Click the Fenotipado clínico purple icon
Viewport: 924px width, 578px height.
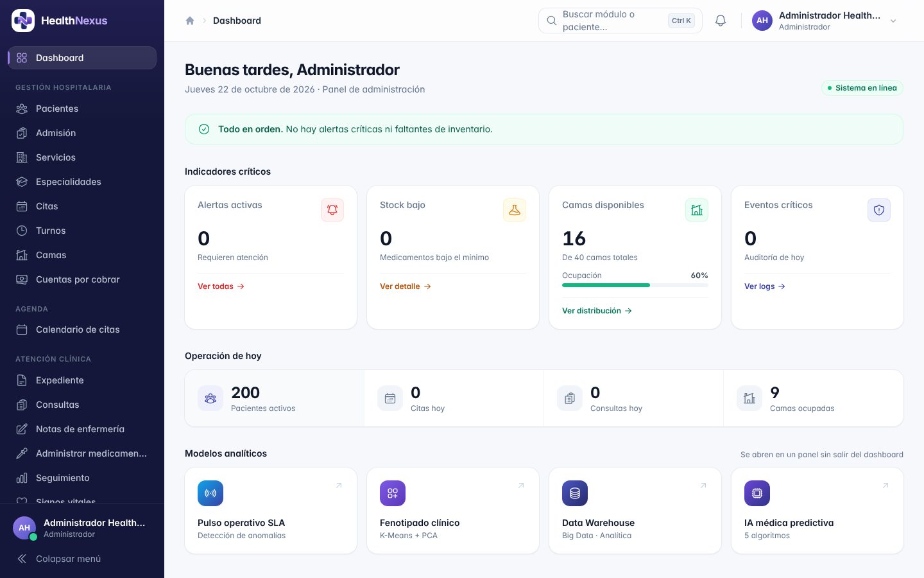pyautogui.click(x=393, y=493)
